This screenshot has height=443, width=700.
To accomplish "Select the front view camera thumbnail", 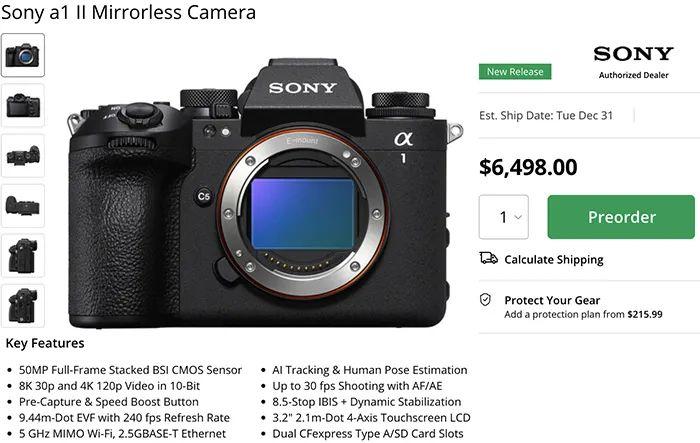I will tap(23, 55).
